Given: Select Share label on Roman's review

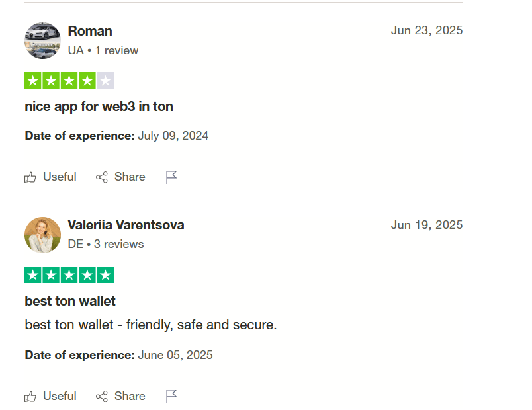Looking at the screenshot, I should (x=130, y=177).
